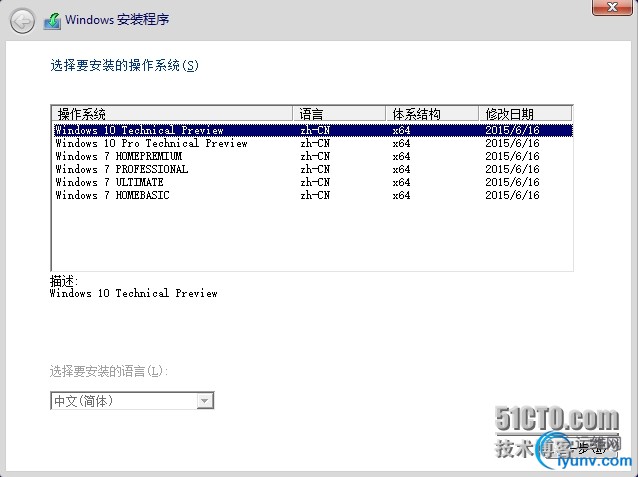Click the 修改日期 column header
Viewport: 638px width, 477px height.
pos(525,114)
